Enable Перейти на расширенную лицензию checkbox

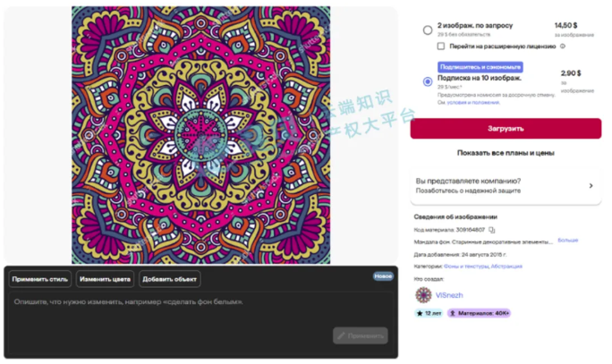tap(441, 46)
